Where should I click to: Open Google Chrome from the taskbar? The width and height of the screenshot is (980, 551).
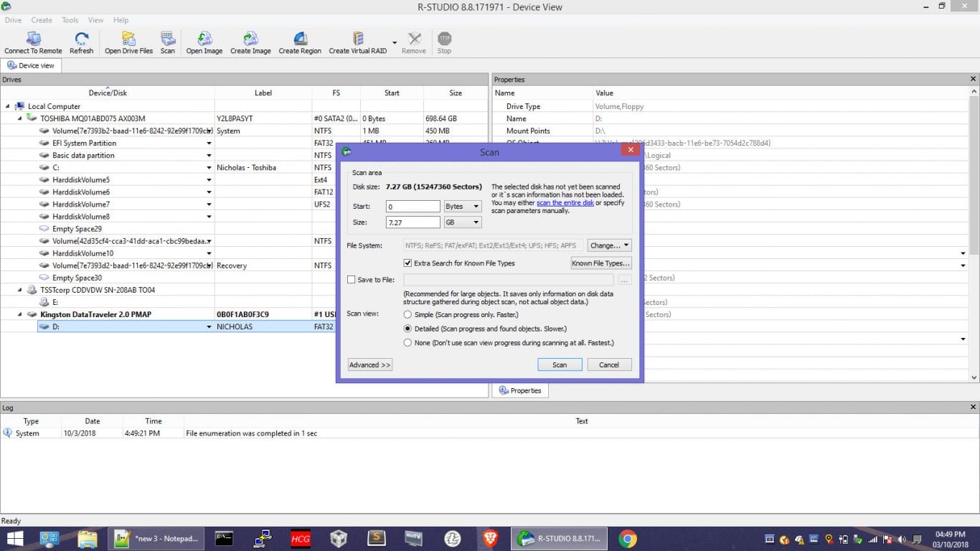[628, 539]
